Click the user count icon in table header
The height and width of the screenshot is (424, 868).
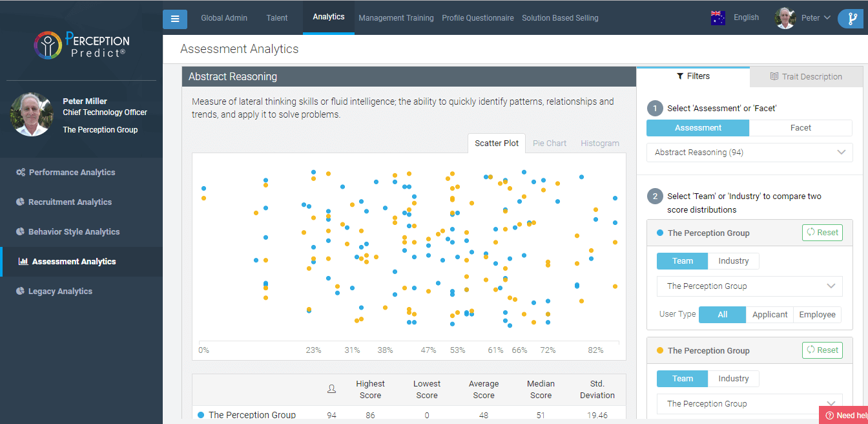[x=331, y=389]
